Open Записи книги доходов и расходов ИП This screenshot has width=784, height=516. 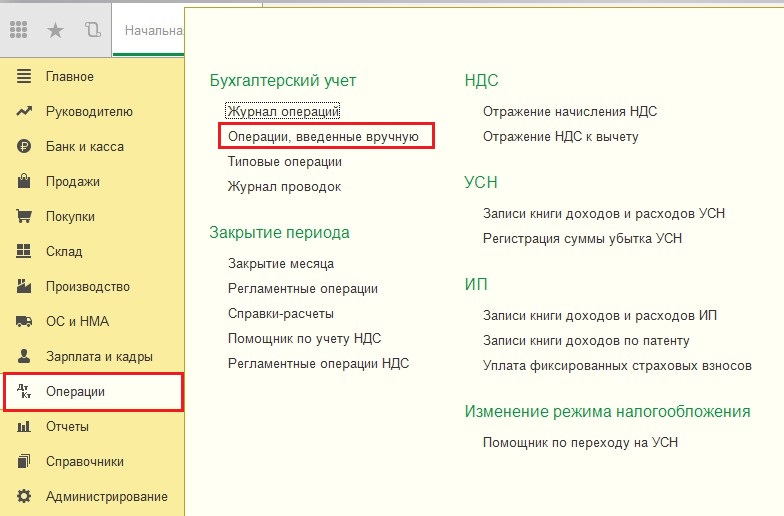pos(600,316)
